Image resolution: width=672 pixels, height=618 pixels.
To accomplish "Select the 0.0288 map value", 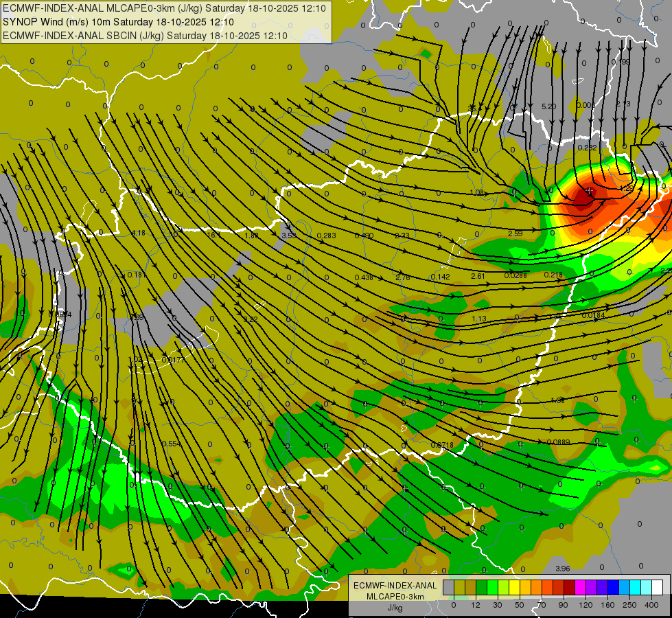I will (x=515, y=275).
